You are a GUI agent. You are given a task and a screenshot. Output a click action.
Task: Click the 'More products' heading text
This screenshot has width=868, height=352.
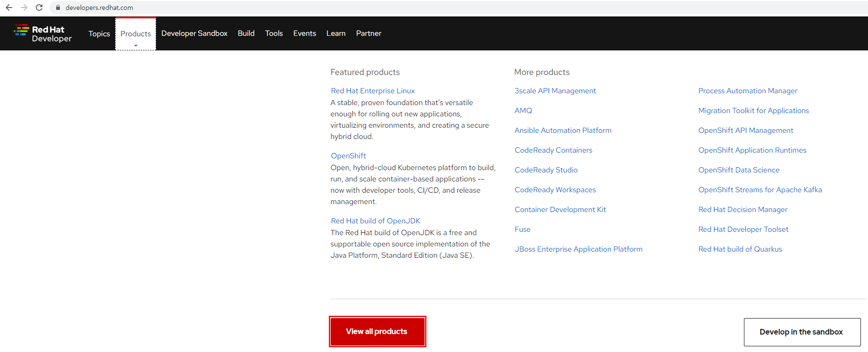542,72
